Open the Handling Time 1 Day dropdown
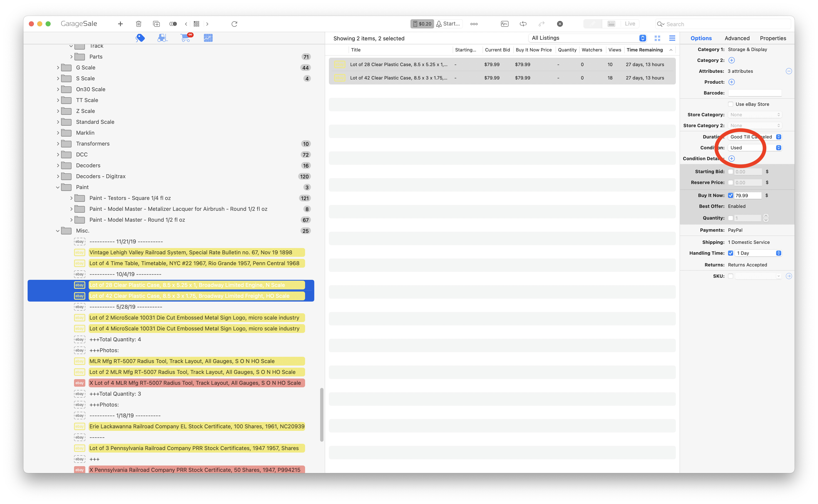This screenshot has height=504, width=818. click(758, 253)
